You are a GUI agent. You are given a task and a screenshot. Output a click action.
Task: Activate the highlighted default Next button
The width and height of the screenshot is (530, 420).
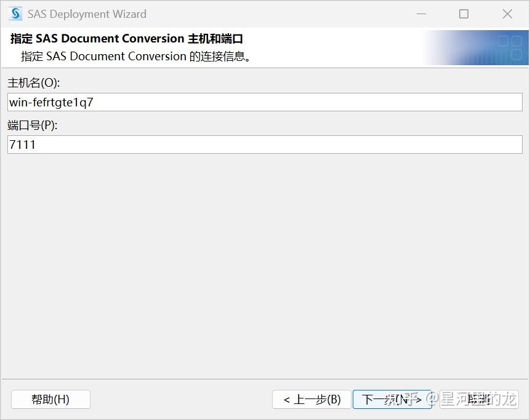(x=393, y=399)
